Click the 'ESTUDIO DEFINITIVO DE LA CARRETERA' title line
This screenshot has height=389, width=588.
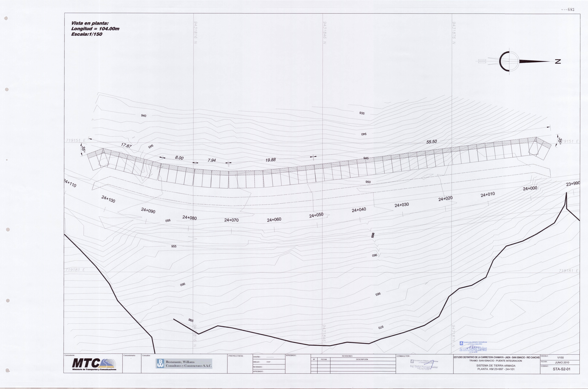point(497,357)
